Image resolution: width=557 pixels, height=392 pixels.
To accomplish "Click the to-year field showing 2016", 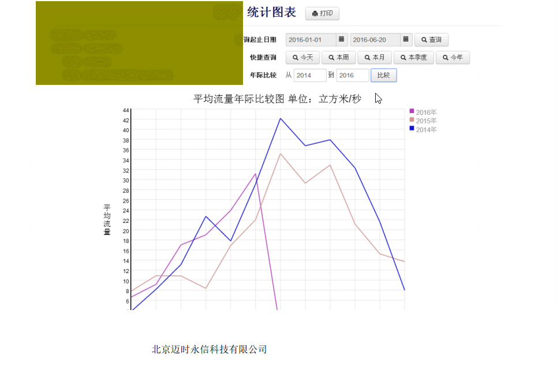I will pos(352,76).
